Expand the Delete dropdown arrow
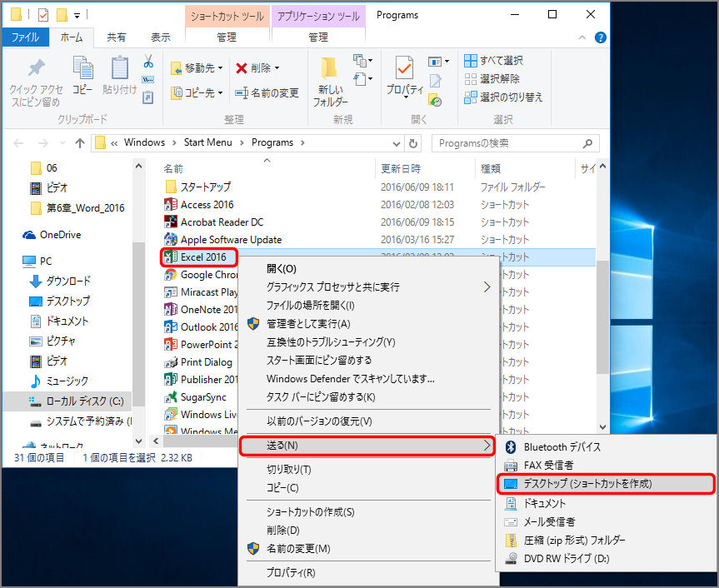 click(x=277, y=68)
